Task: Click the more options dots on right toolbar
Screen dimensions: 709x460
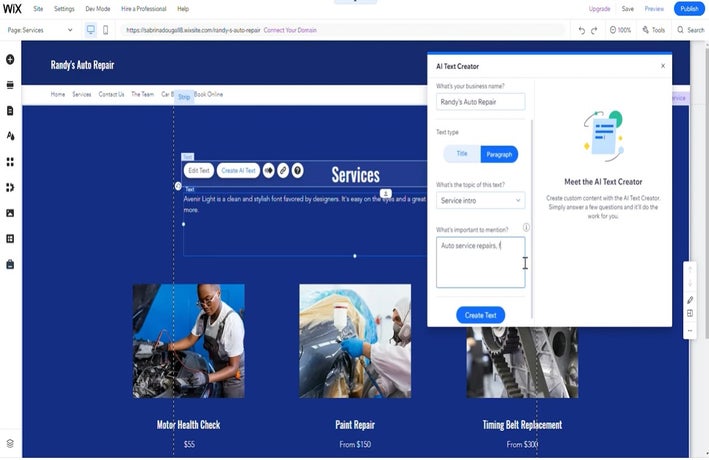Action: coord(690,330)
